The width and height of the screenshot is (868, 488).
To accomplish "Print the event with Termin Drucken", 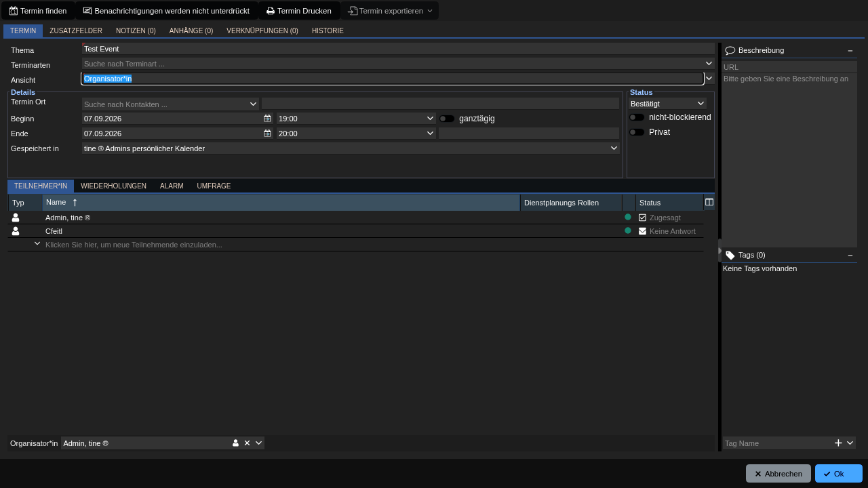I will click(x=299, y=11).
